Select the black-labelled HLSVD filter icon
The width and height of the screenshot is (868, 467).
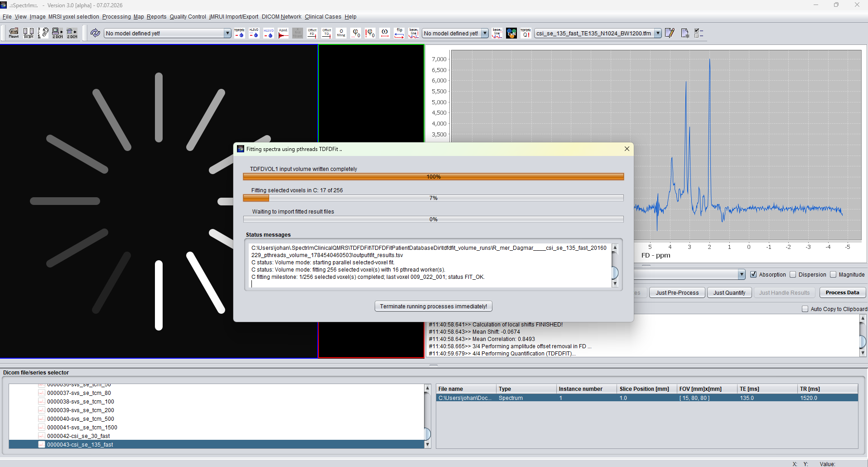point(254,33)
